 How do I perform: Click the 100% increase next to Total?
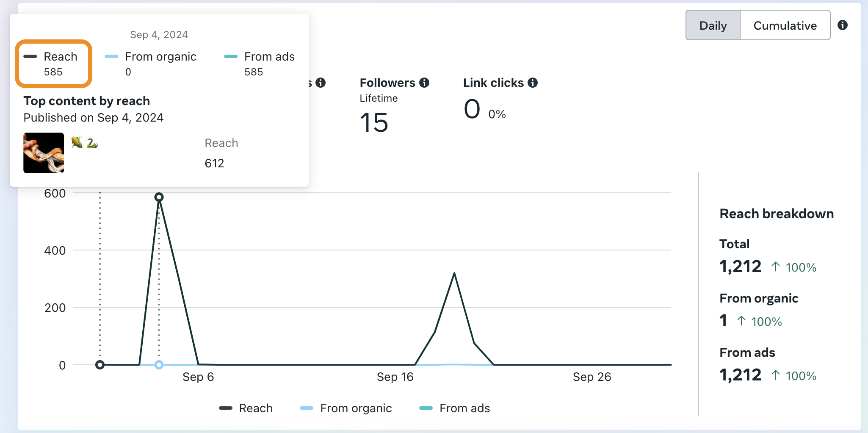coord(794,267)
